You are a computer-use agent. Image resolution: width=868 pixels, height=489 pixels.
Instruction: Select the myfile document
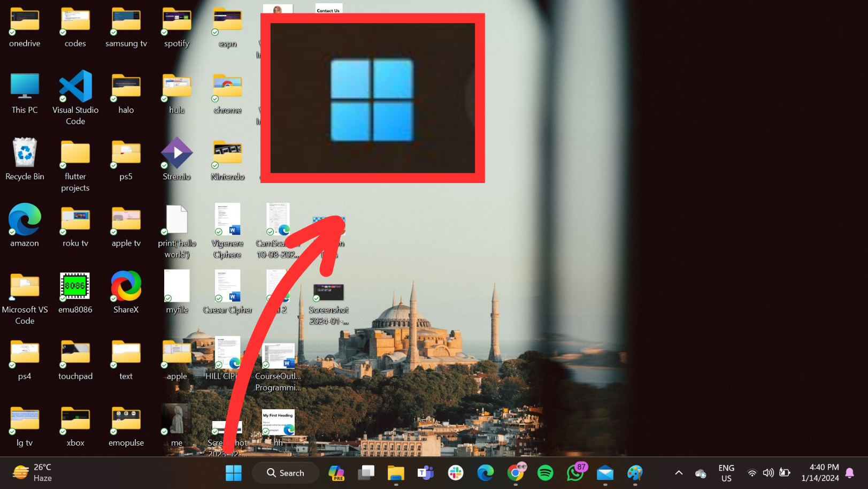coord(176,293)
